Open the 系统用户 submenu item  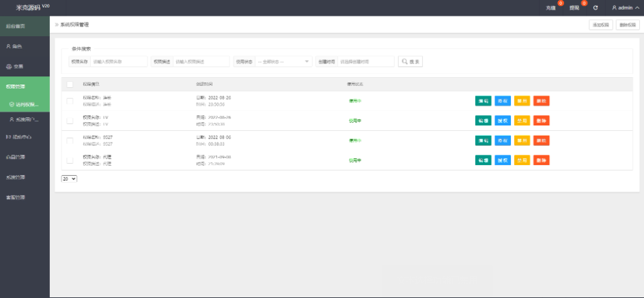[25, 120]
